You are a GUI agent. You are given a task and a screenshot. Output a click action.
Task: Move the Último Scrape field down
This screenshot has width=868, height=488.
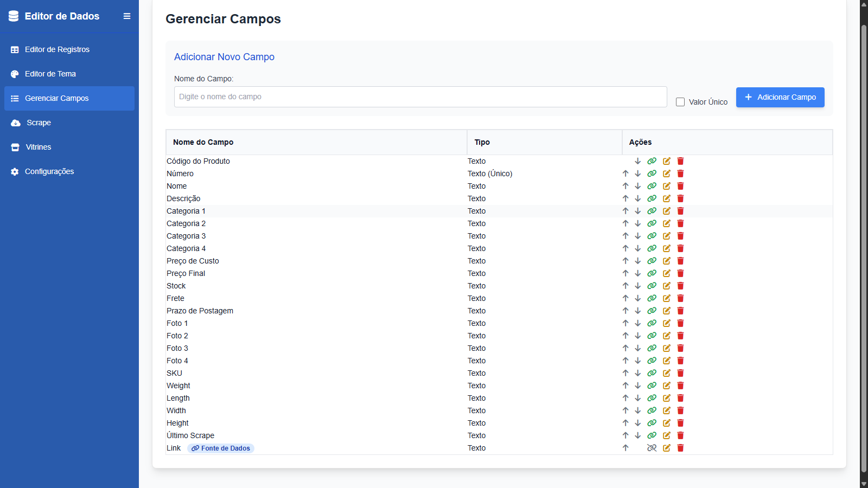(x=638, y=435)
